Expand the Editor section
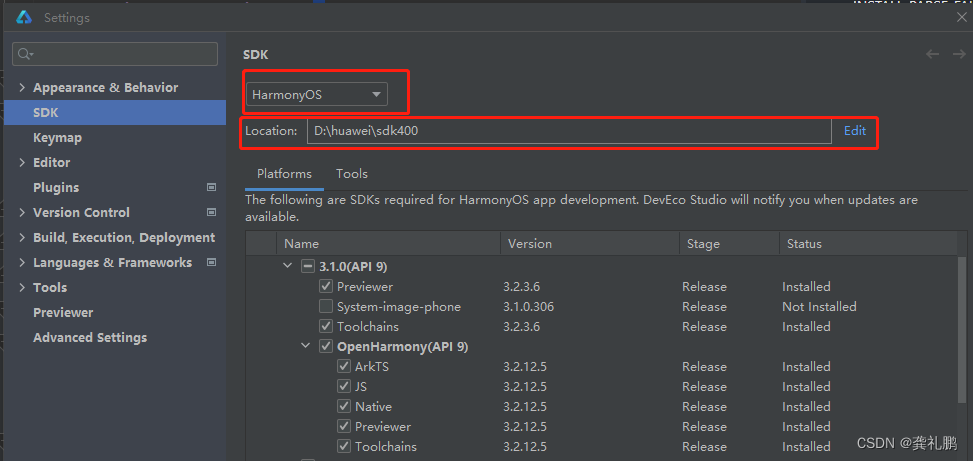 [22, 163]
